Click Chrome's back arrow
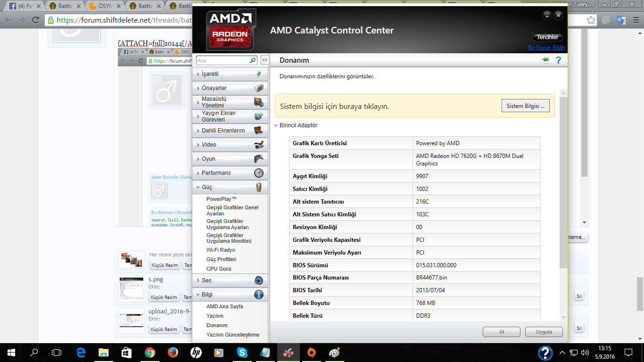The width and height of the screenshot is (644, 362). point(8,20)
